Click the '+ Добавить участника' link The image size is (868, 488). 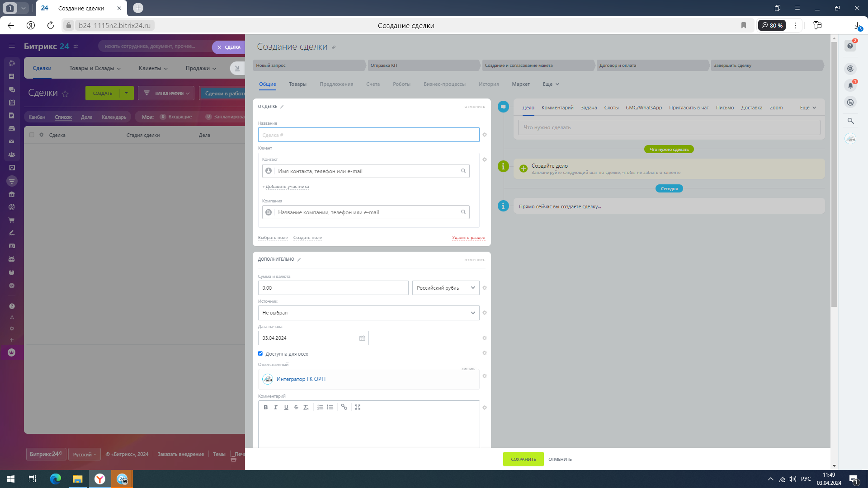pos(286,187)
